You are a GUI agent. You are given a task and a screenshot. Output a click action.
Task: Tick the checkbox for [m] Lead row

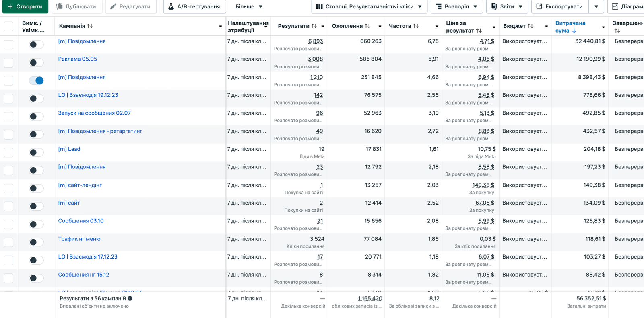8,152
